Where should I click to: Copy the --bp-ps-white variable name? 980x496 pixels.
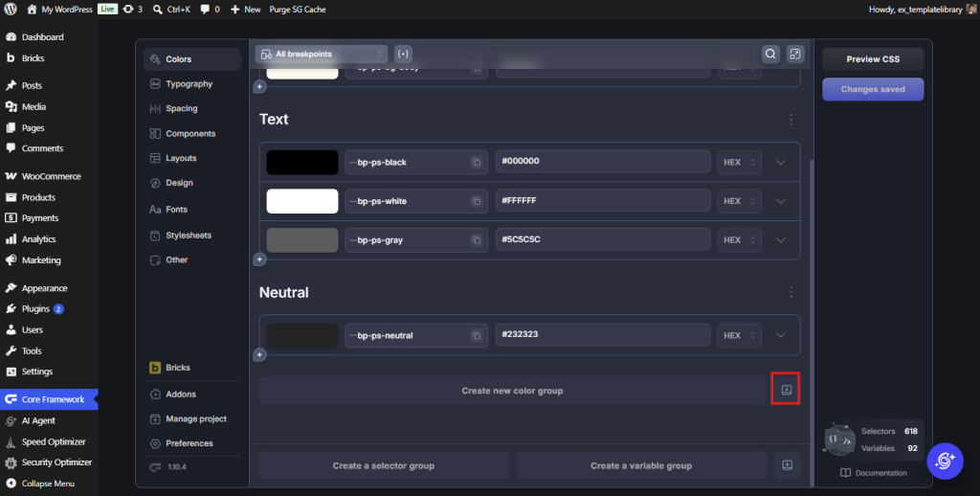477,201
